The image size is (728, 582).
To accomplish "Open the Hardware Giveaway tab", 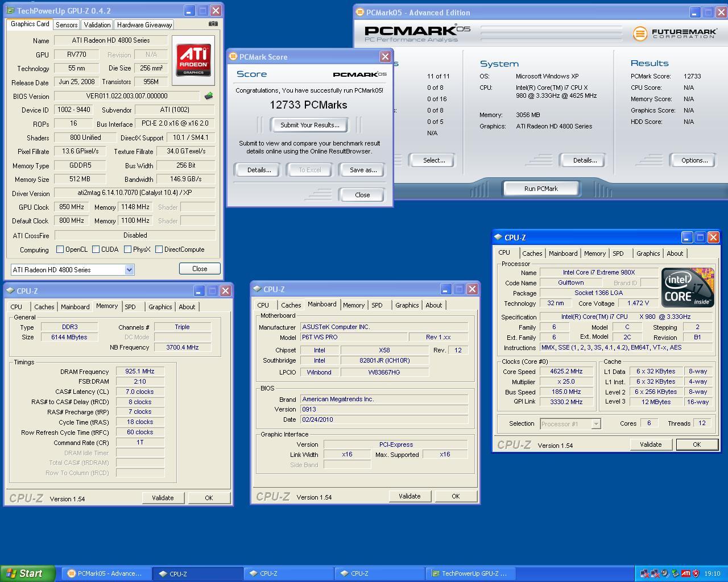I will 144,25.
